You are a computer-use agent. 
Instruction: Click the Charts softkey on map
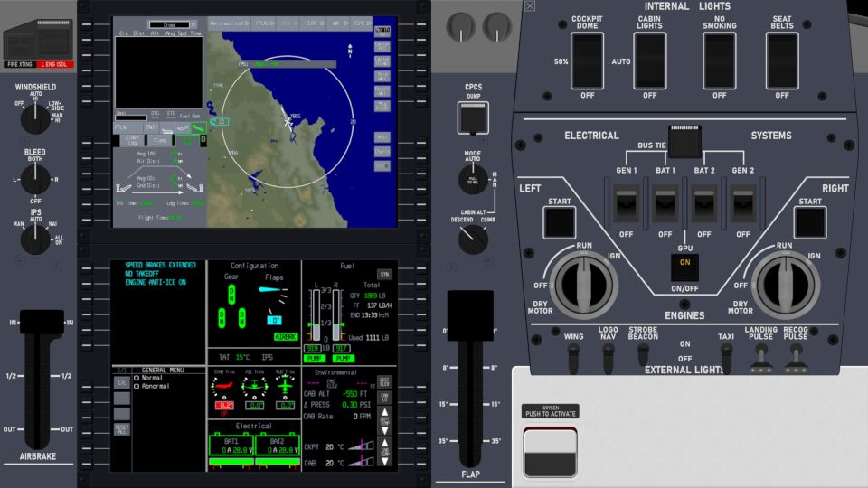click(x=382, y=151)
